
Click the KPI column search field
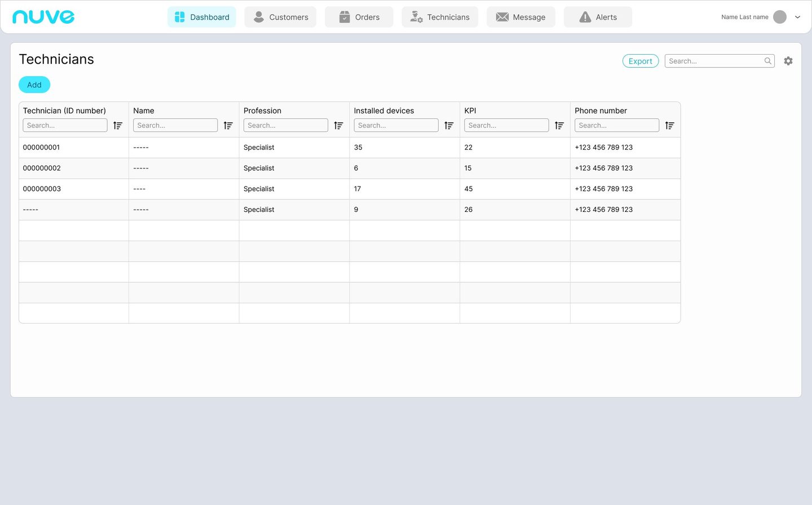tap(506, 125)
